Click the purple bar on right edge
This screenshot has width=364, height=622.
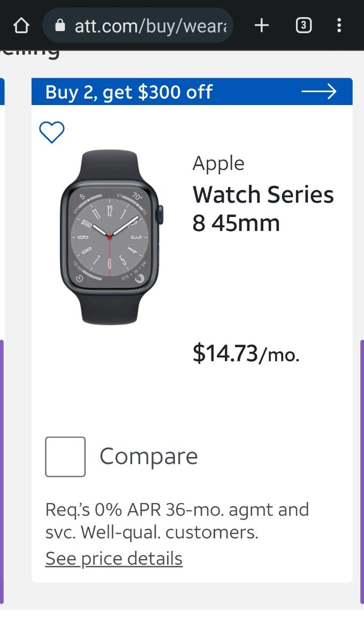point(362,471)
